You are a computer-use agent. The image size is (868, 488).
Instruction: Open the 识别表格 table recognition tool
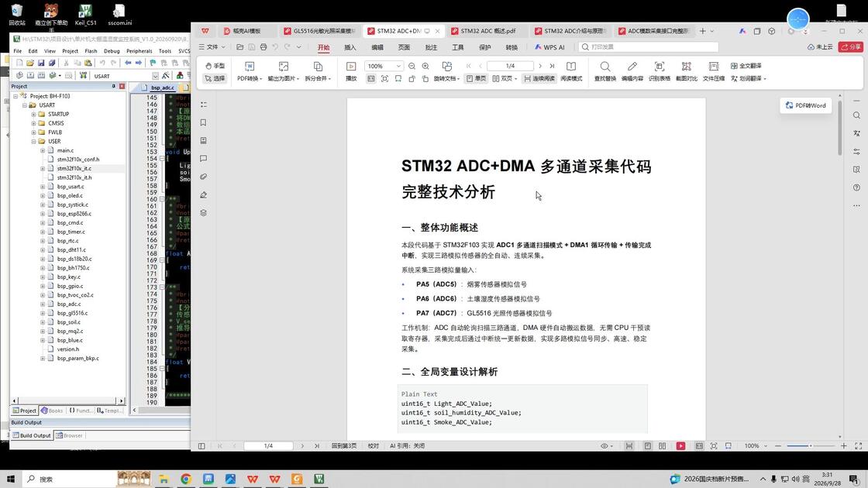point(660,72)
